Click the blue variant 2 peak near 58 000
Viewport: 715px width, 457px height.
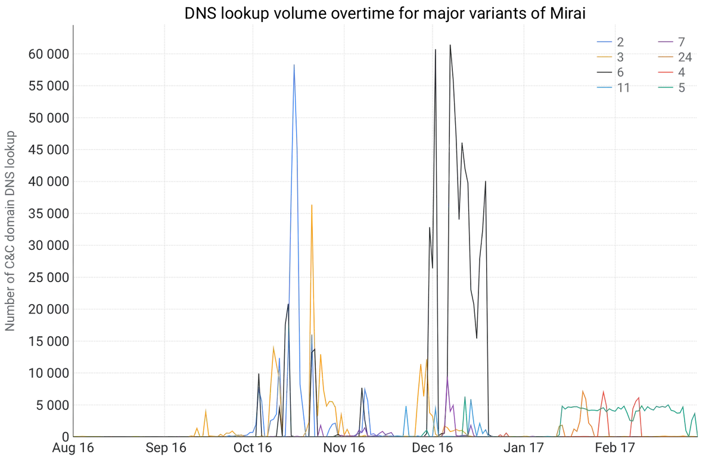click(x=294, y=65)
